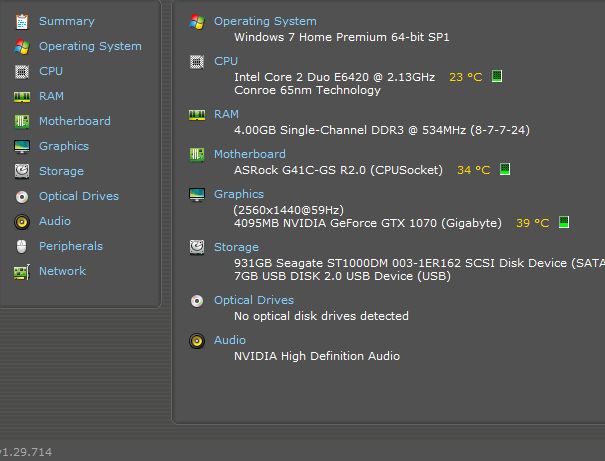Image resolution: width=605 pixels, height=461 pixels.
Task: Click the (2560x1440@59Hz) resolution text
Action: 289,210
